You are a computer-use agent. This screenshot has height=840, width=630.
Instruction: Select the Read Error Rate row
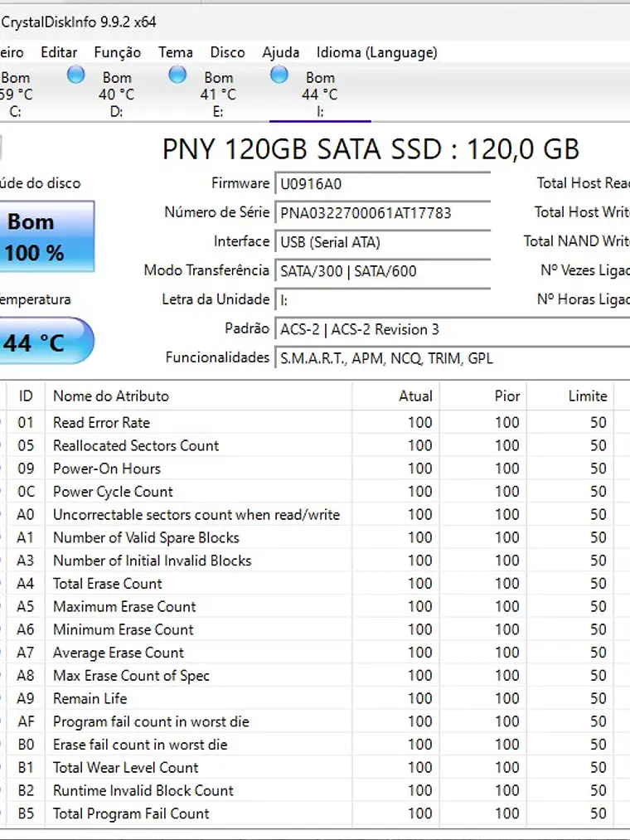315,422
